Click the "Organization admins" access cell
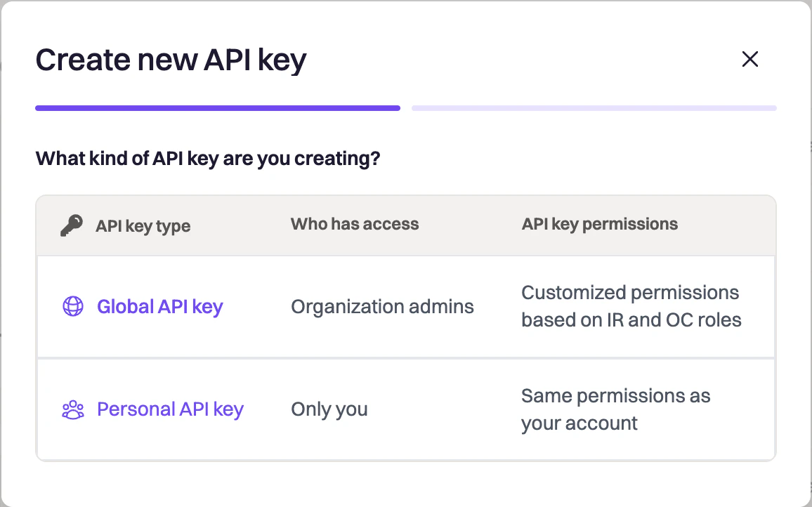This screenshot has height=507, width=812. (x=382, y=307)
